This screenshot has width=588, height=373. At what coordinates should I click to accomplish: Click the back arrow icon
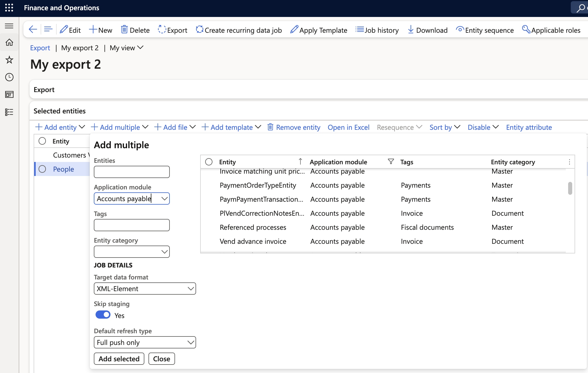coord(33,29)
